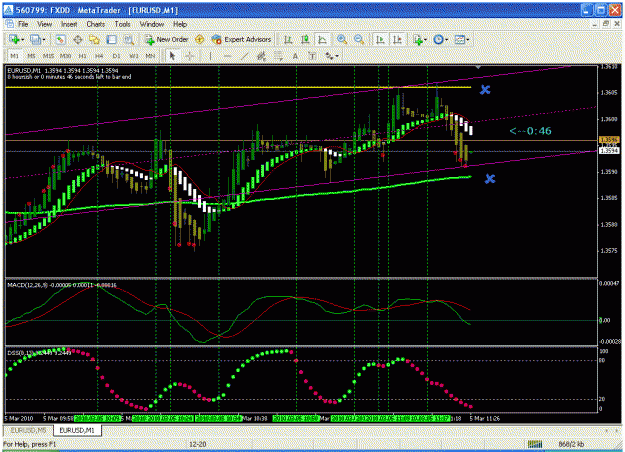This screenshot has width=625, height=452.
Task: Open the Profiles toolbar icon
Action: point(35,39)
